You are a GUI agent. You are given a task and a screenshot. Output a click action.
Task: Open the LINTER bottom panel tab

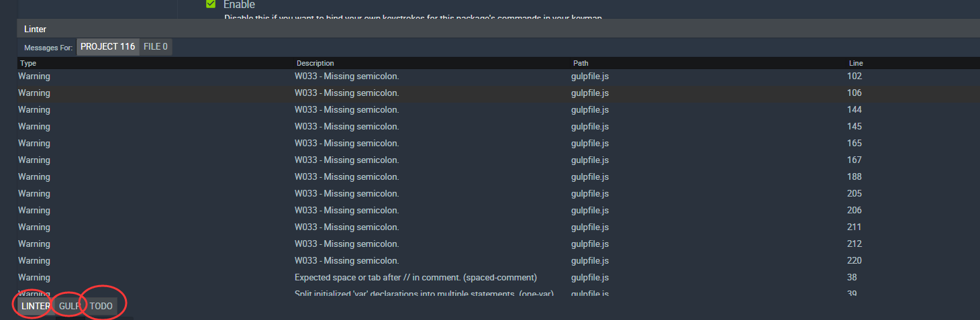[36, 306]
